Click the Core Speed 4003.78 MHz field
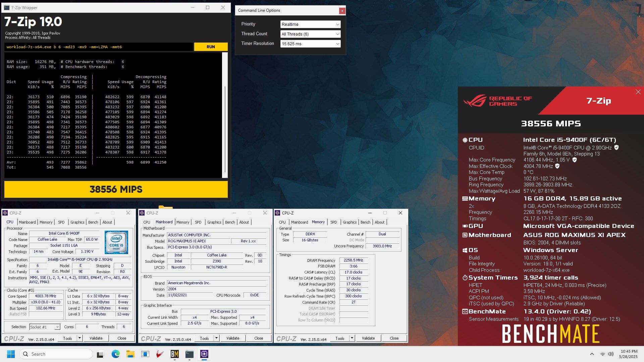The image size is (644, 362). click(x=46, y=296)
